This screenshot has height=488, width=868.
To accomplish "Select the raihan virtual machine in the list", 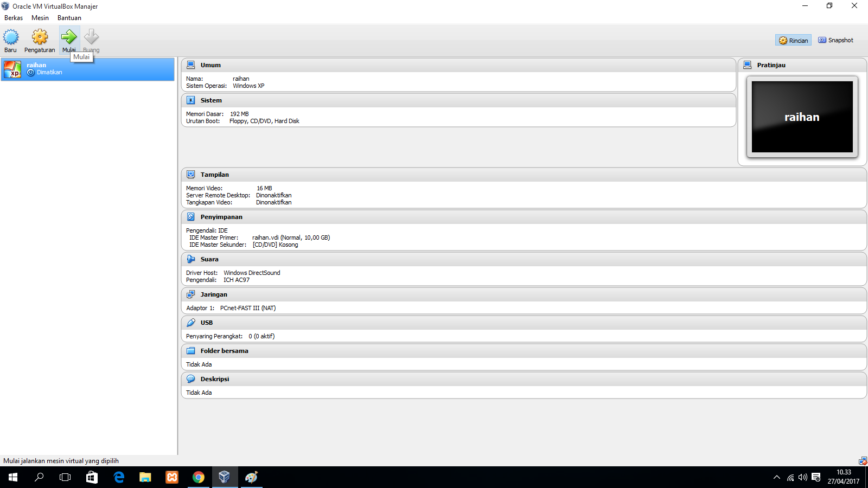I will (87, 69).
